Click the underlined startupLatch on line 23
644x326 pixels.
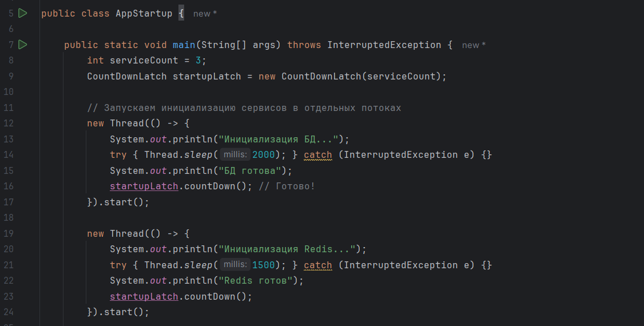(144, 296)
